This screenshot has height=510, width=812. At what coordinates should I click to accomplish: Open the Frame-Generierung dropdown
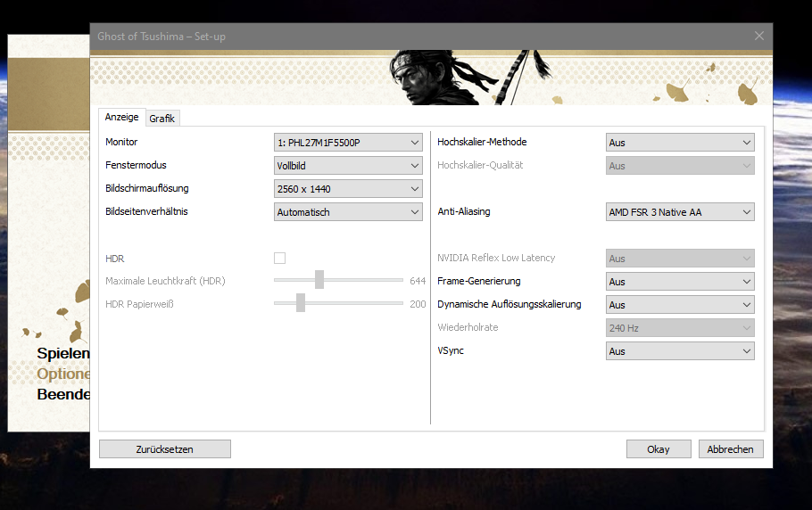[x=680, y=282]
